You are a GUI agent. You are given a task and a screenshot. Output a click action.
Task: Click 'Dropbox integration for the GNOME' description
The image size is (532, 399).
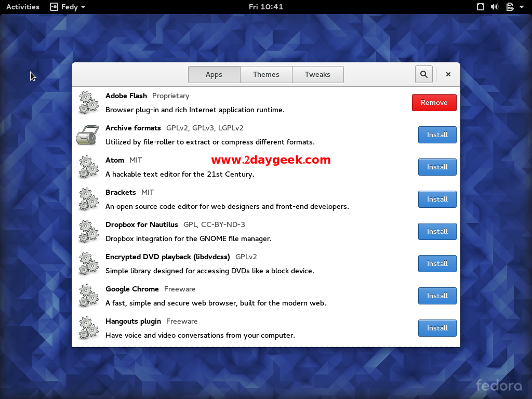[189, 239]
